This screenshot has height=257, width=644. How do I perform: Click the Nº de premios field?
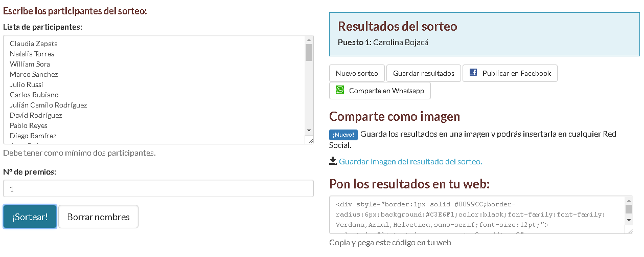tap(158, 188)
